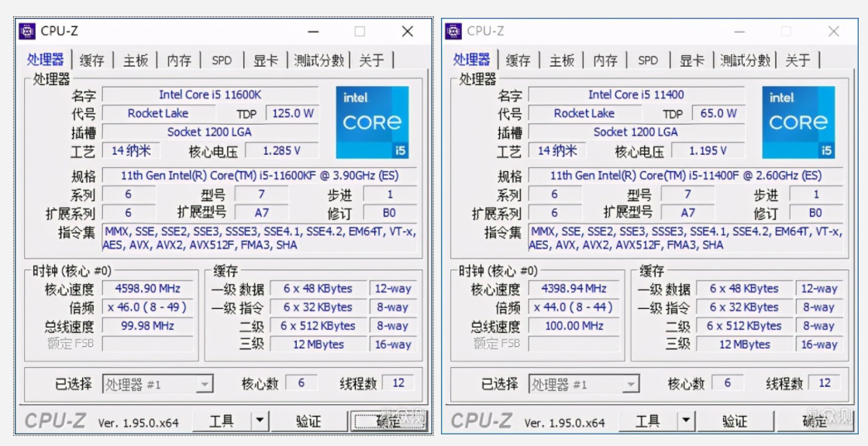Open 測試分數 tab in right window
The height and width of the screenshot is (446, 868).
click(x=745, y=60)
